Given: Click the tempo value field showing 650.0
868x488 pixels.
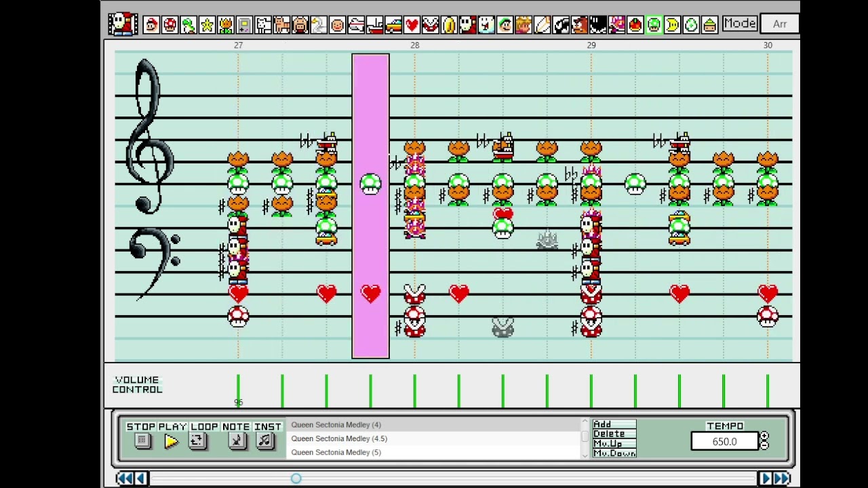Looking at the screenshot, I should pyautogui.click(x=724, y=442).
